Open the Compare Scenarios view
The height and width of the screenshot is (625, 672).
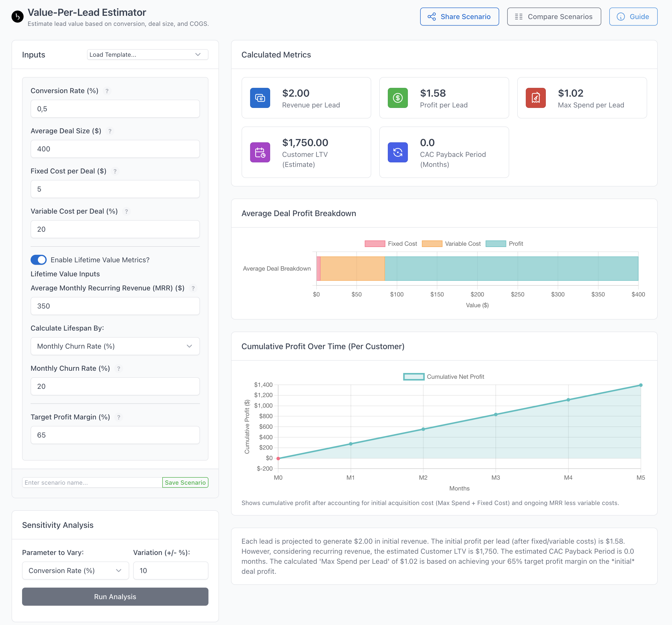click(x=554, y=17)
